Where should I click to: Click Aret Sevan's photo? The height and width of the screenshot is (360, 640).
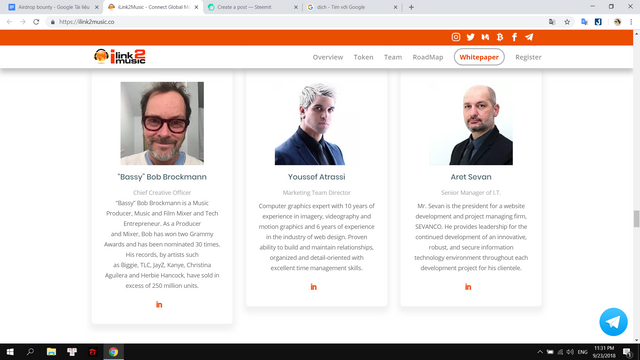(471, 123)
